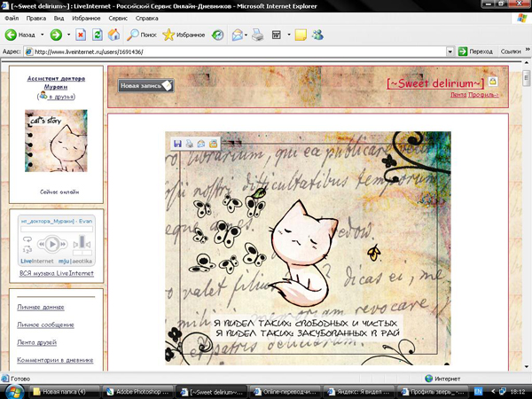
Task: Open the Личное сообщение link
Action: [x=45, y=325]
